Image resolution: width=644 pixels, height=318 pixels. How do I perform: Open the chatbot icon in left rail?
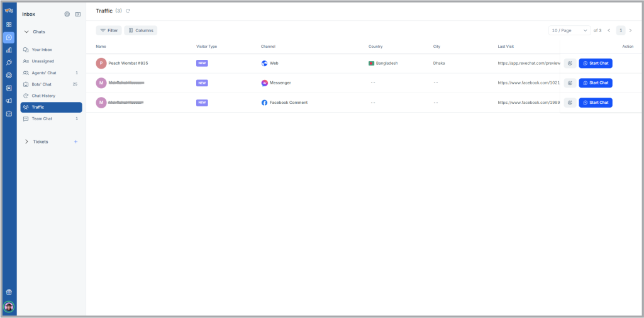pos(9,114)
